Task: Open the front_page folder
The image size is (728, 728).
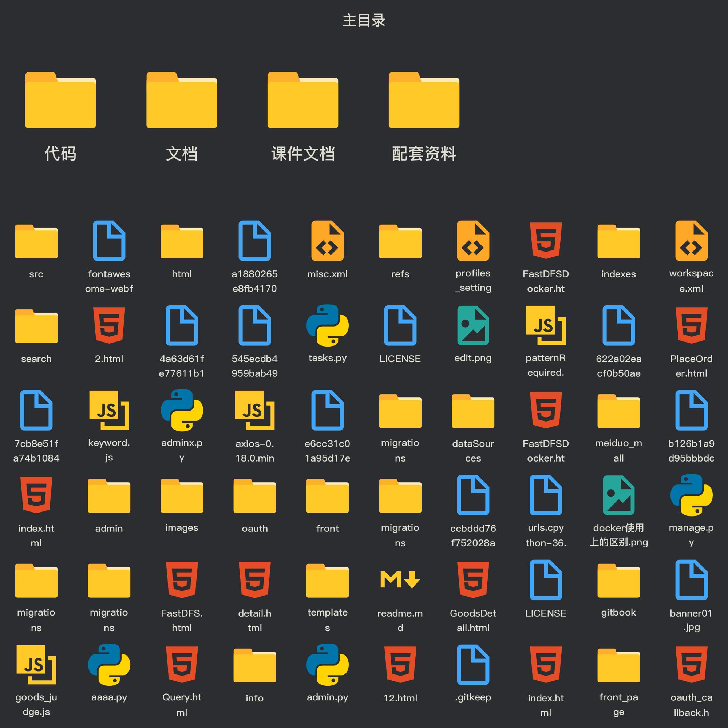Action: [619, 665]
